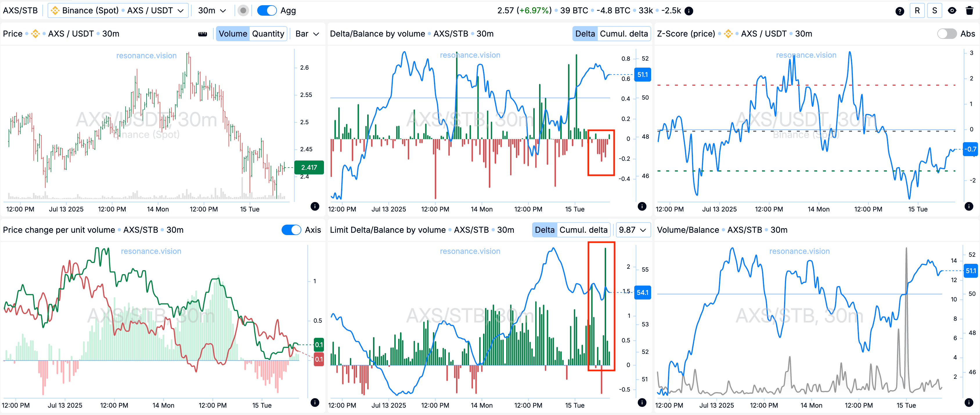Click the 51.1 balance label in Delta/Balance chart

click(x=643, y=75)
